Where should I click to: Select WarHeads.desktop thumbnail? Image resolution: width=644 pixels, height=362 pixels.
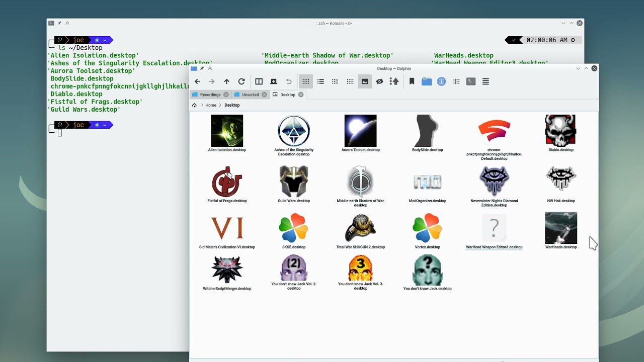tap(561, 228)
